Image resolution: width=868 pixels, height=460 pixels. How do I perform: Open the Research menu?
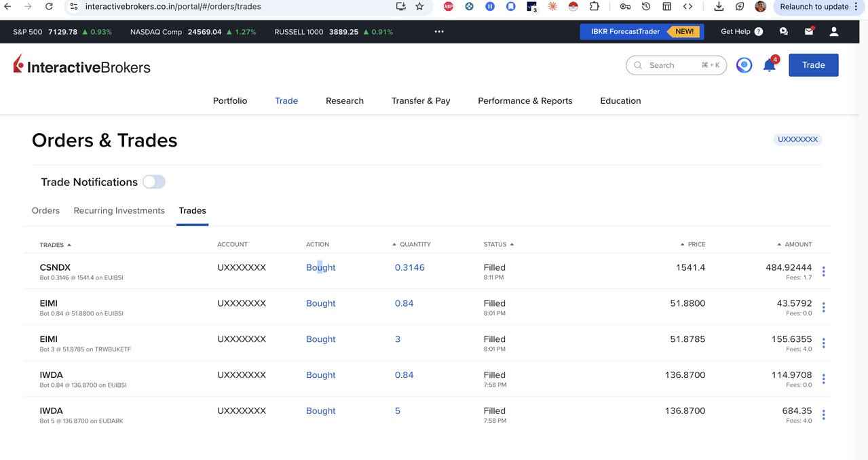(345, 100)
